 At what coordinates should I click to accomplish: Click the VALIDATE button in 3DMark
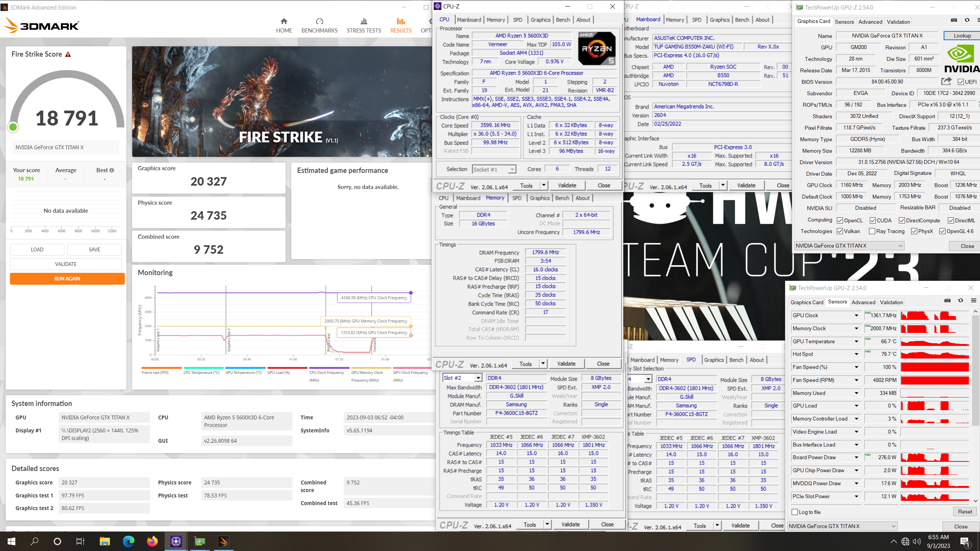coord(66,264)
